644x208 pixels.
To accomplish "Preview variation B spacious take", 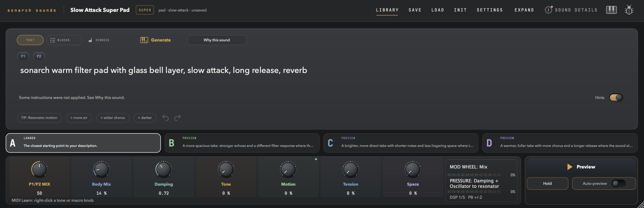I will [242, 143].
